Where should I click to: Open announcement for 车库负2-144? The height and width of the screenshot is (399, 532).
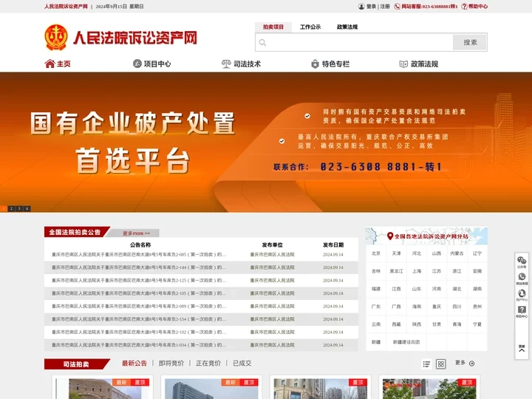click(139, 267)
